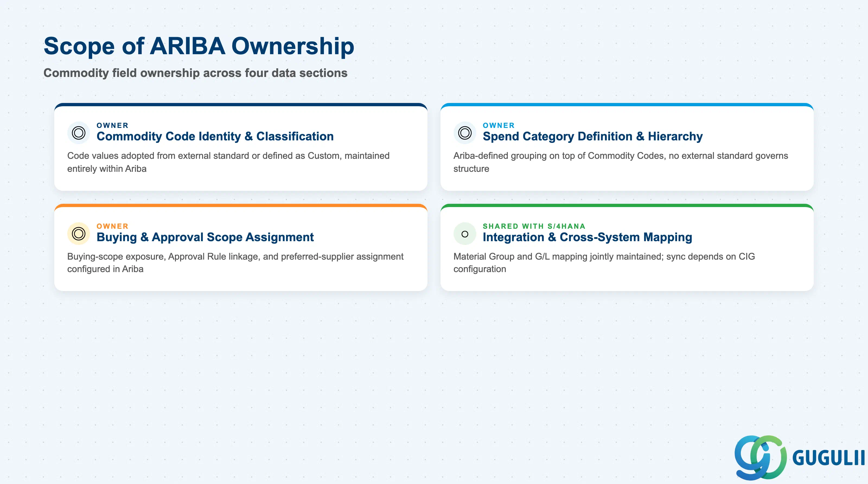
Task: Click the orange OWNER label above Buying & Approval
Action: point(113,226)
